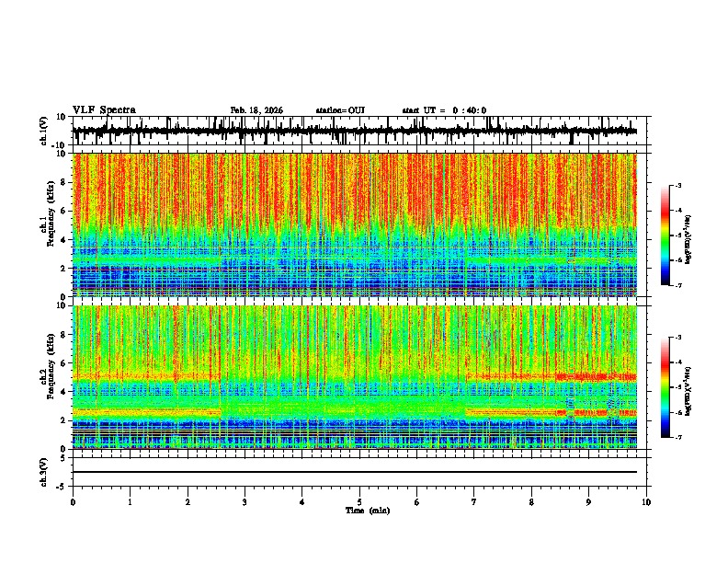Screen dimensions: 728x563
Task: Click the "7" tick on the time axis
Action: point(474,502)
